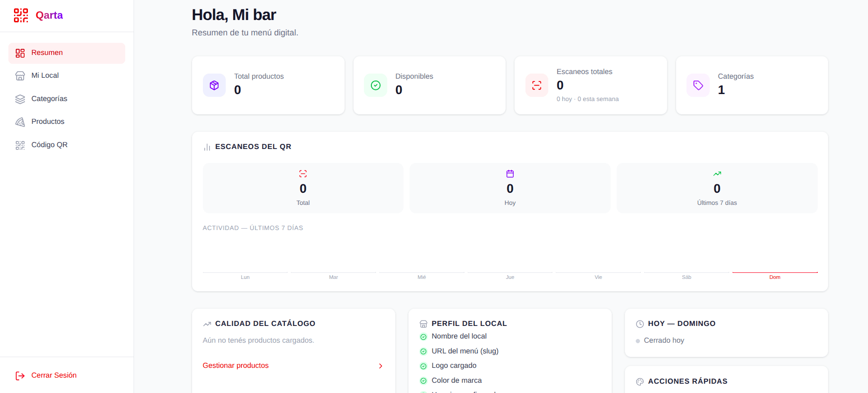Click the bar chart icon beside Escaneos del QR
Viewport: 868px width, 393px height.
[x=207, y=147]
